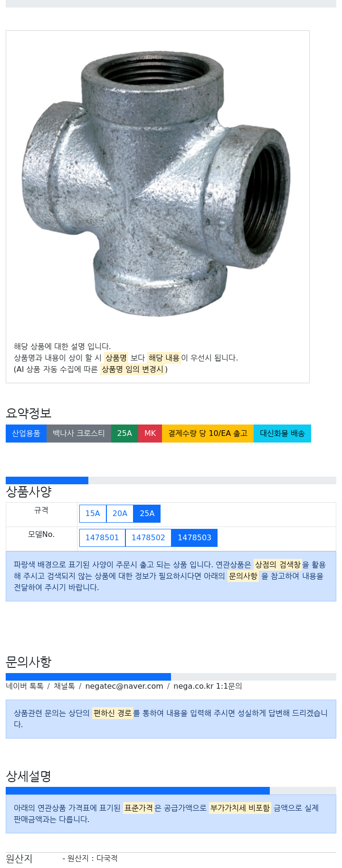Choose model number 1478503
Screen dimensions: 342x868
click(x=194, y=537)
